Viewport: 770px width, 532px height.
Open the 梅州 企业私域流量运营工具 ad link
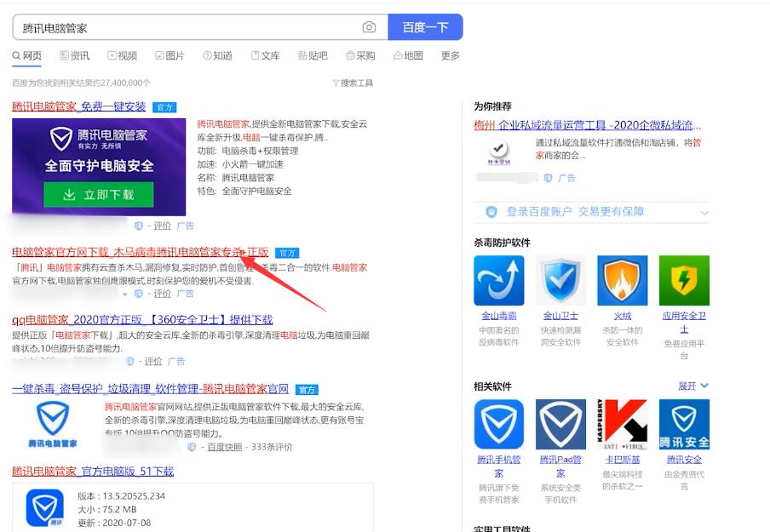(588, 125)
